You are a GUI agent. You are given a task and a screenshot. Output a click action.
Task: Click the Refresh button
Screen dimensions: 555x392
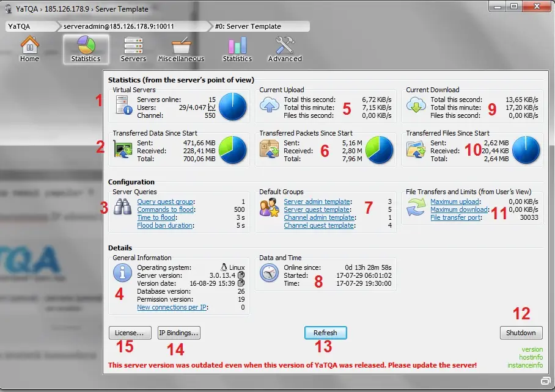(x=325, y=333)
